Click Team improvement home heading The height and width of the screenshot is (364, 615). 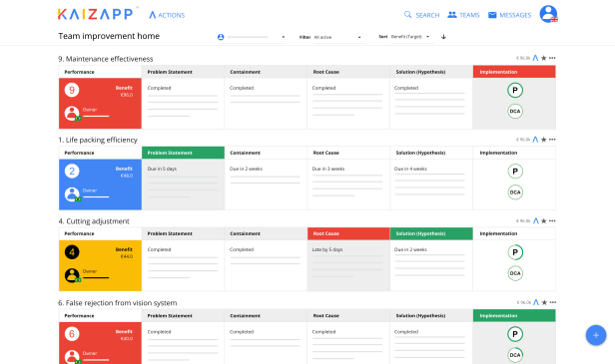109,36
